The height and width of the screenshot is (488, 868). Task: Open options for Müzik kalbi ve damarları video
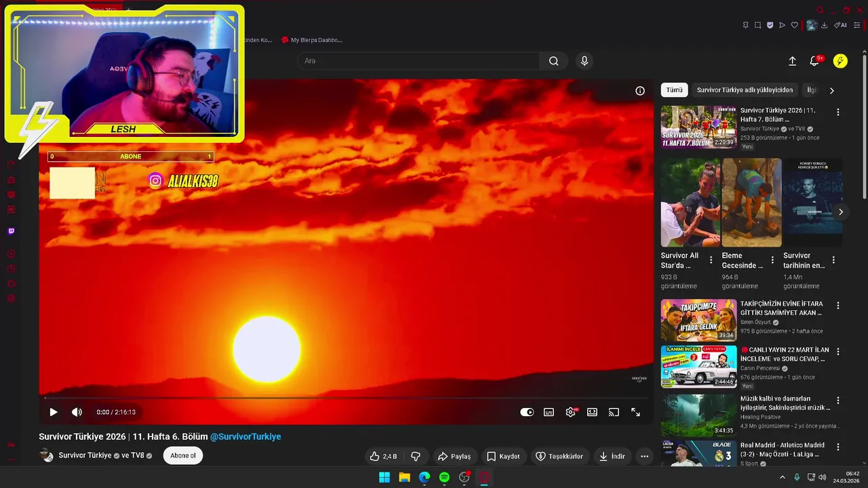coord(837,401)
